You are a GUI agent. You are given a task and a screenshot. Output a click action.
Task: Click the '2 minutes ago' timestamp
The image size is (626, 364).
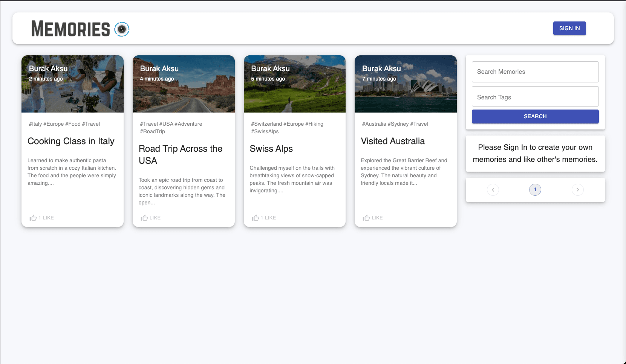pos(46,79)
